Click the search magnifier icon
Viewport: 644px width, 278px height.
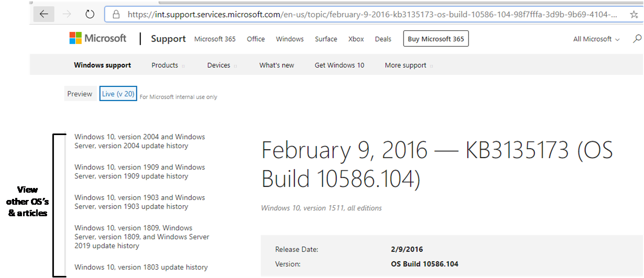[x=637, y=39]
